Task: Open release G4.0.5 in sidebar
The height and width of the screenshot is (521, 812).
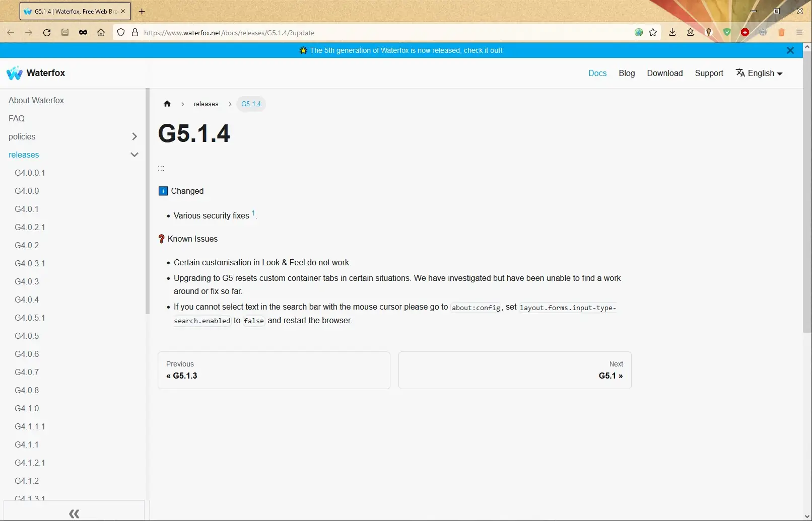Action: click(27, 336)
